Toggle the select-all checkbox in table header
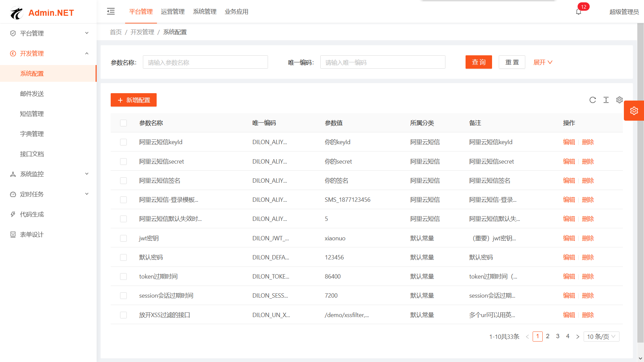This screenshot has height=362, width=644. 123,123
